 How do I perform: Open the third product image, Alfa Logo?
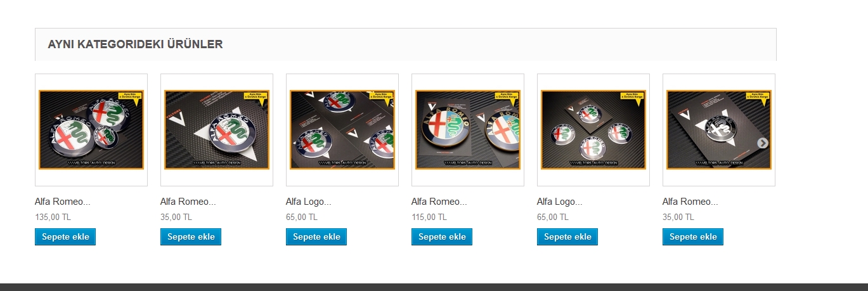coord(342,130)
